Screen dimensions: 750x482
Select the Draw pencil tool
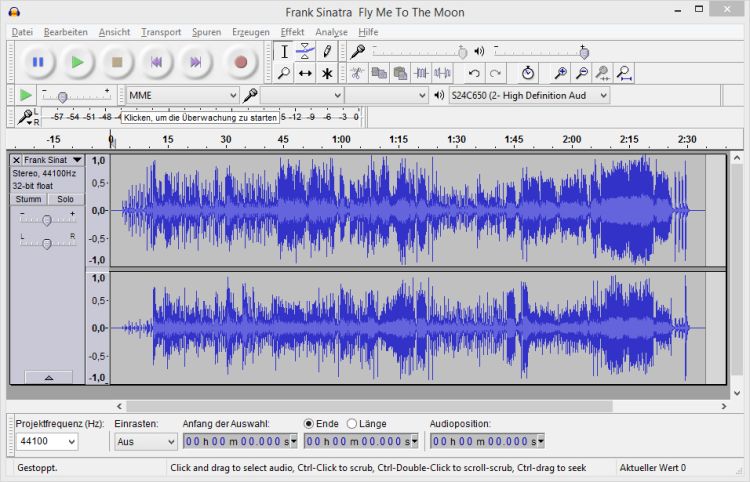click(326, 51)
